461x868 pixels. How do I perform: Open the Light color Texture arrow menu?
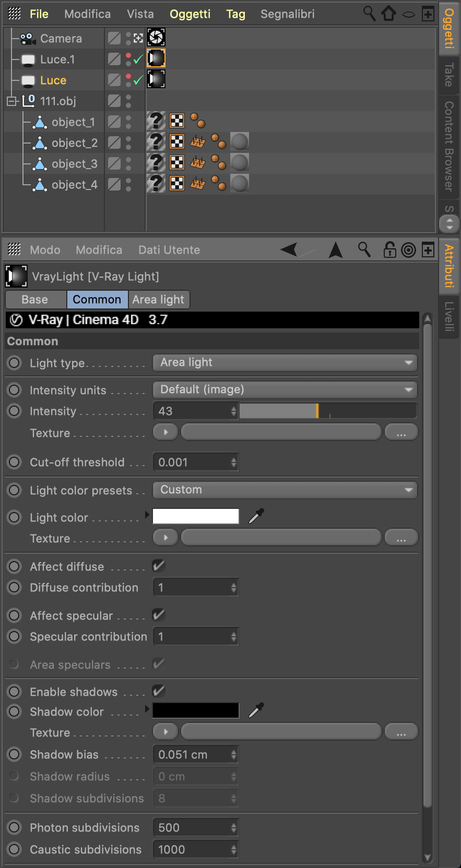pos(166,537)
